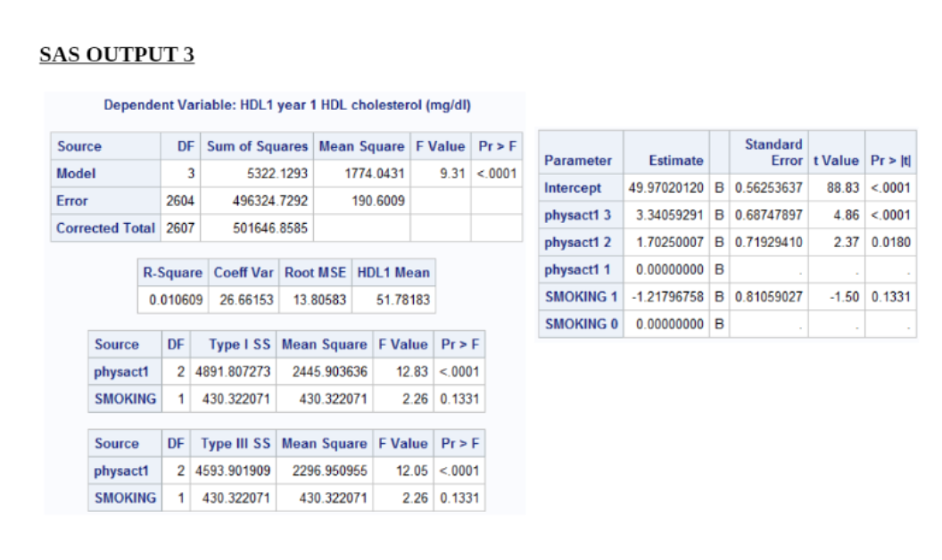This screenshot has height=560, width=942.
Task: Select the Corrected Total DF 2607
Action: (180, 228)
